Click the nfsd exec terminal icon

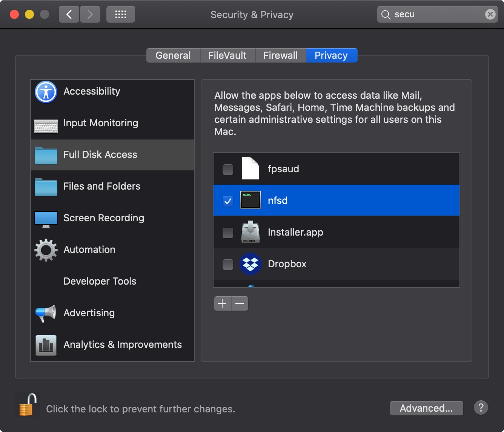pos(250,200)
